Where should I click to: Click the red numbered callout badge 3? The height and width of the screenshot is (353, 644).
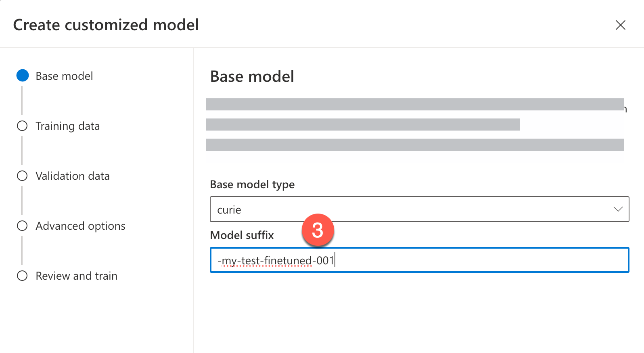click(318, 230)
